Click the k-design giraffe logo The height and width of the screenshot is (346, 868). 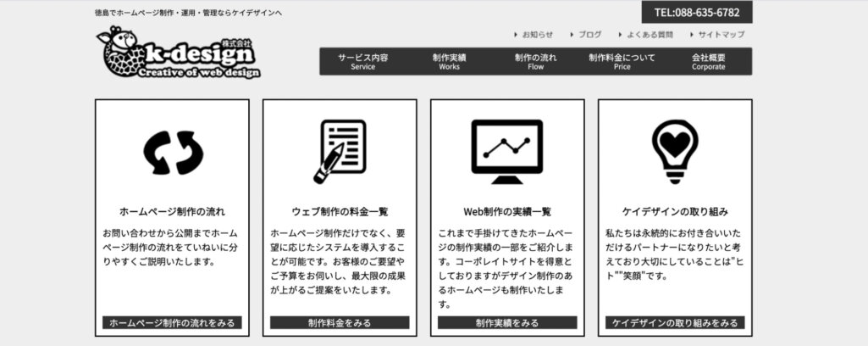[178, 53]
